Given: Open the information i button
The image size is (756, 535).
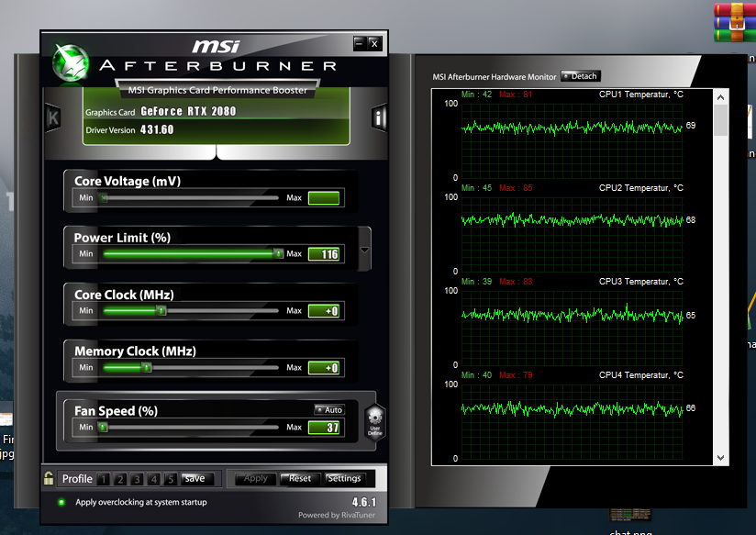Looking at the screenshot, I should [380, 117].
